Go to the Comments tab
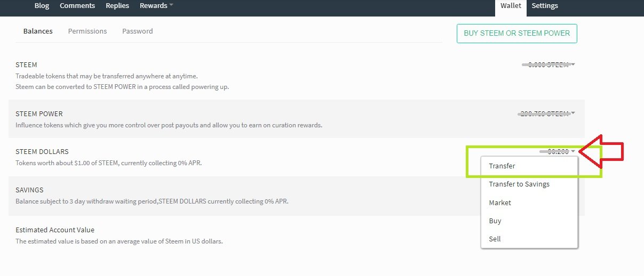Viewport: 644px width, 276px height. click(x=77, y=6)
